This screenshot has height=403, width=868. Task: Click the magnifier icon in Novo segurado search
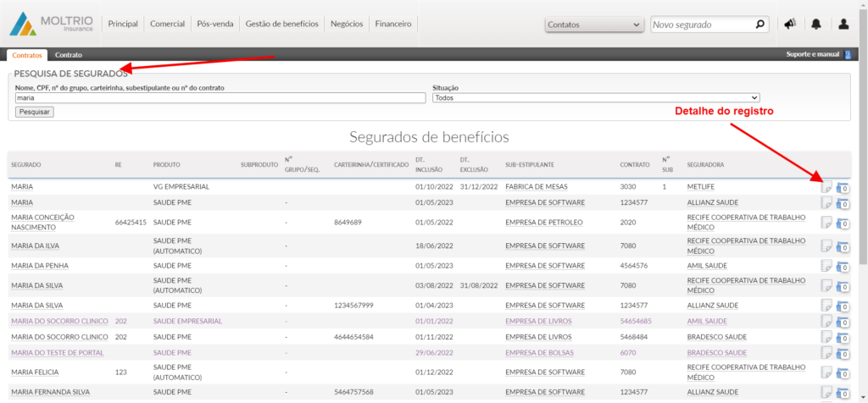click(x=760, y=25)
